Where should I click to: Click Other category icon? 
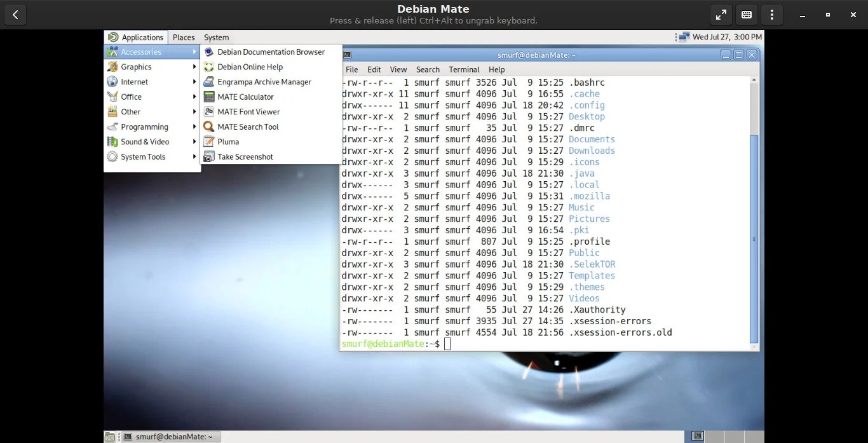[x=112, y=112]
